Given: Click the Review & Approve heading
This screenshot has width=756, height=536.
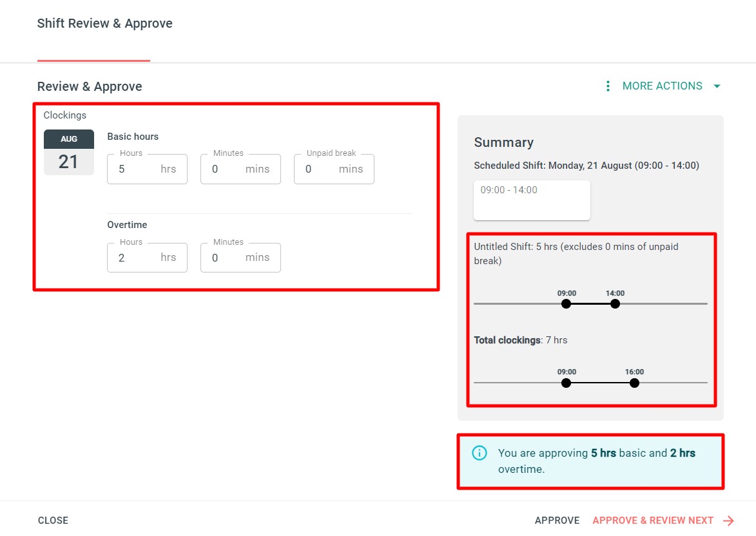Looking at the screenshot, I should tap(90, 86).
